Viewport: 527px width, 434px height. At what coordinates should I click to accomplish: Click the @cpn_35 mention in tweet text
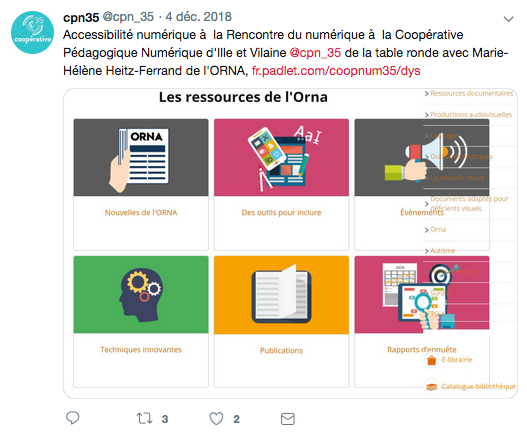(x=315, y=53)
